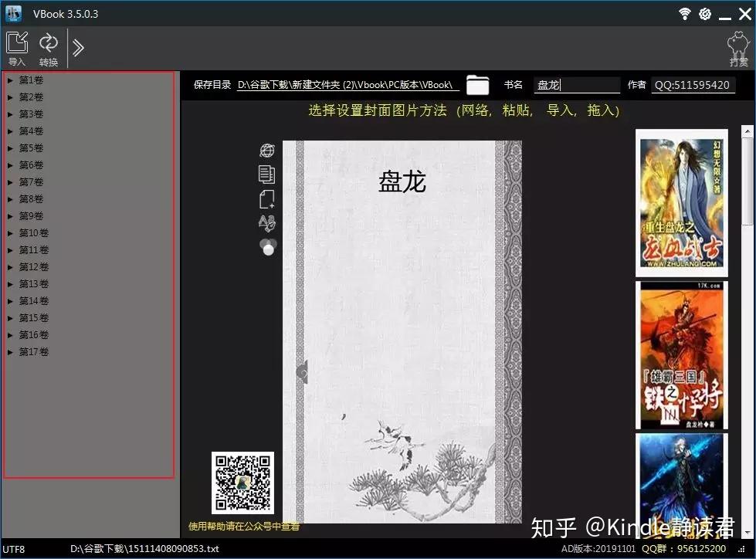Click the copy pages icon beside the cover

coord(266,174)
